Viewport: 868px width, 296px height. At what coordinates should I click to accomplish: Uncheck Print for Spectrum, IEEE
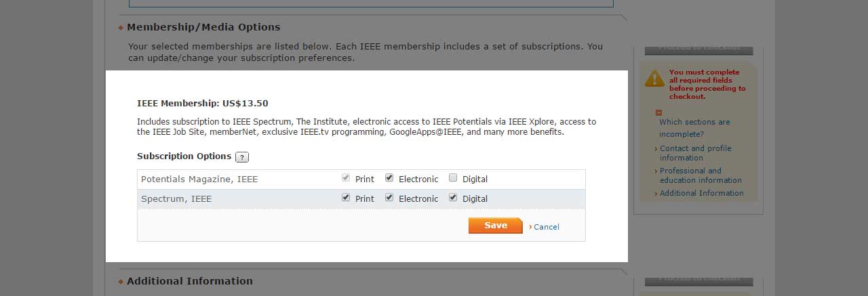346,198
